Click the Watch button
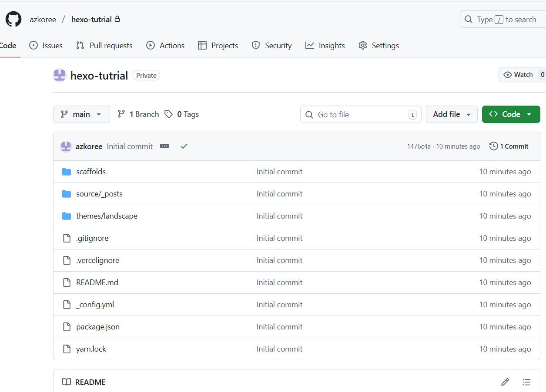Viewport: 546px width, 392px height. pos(519,75)
